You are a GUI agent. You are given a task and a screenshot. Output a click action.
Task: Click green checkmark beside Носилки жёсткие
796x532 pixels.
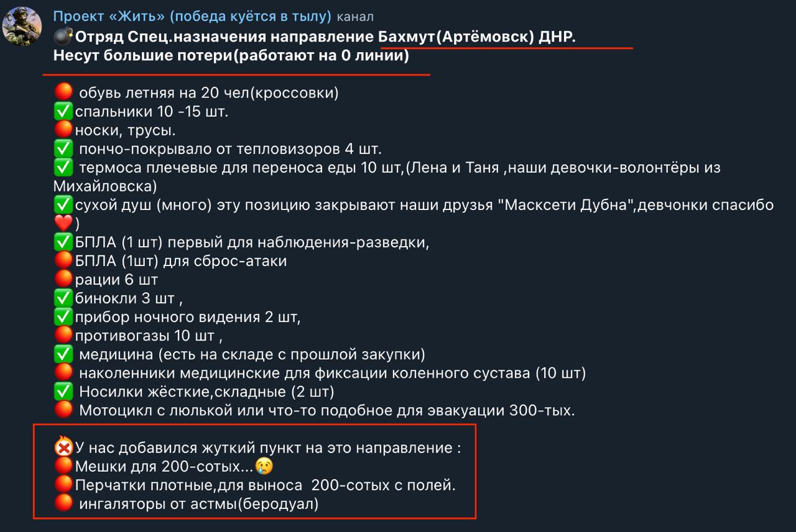pos(63,392)
